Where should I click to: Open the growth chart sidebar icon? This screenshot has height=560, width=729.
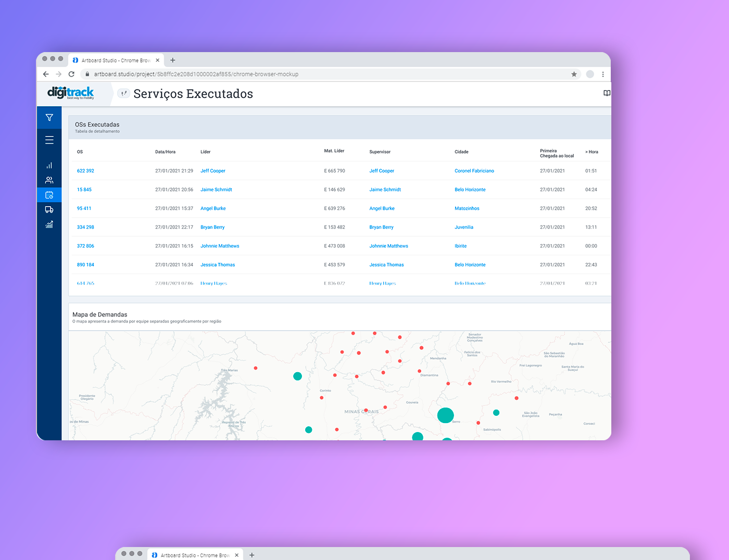(x=49, y=224)
